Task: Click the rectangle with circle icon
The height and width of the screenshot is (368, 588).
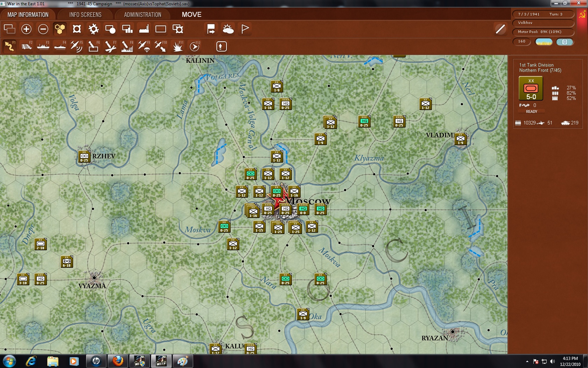Action: click(x=110, y=29)
